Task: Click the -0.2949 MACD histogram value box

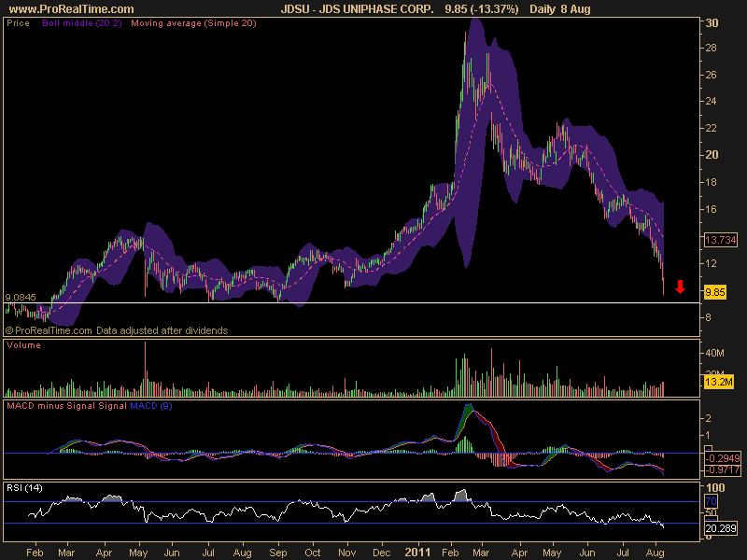Action: click(x=723, y=458)
